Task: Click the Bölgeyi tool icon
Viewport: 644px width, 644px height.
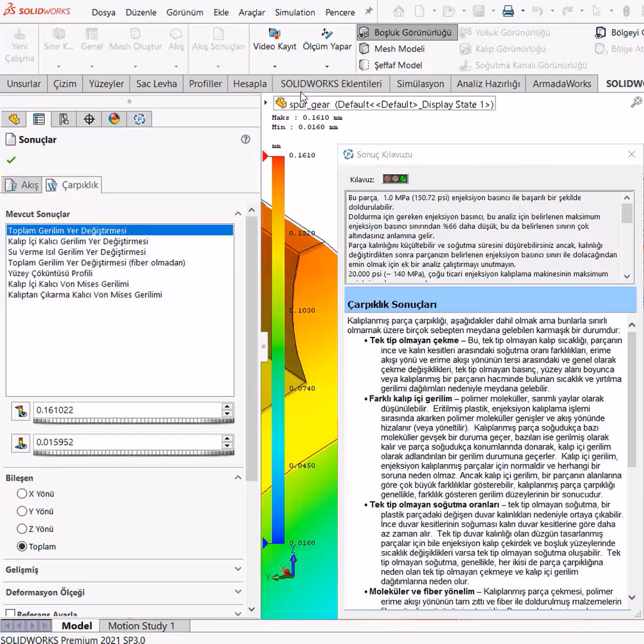Action: [600, 32]
